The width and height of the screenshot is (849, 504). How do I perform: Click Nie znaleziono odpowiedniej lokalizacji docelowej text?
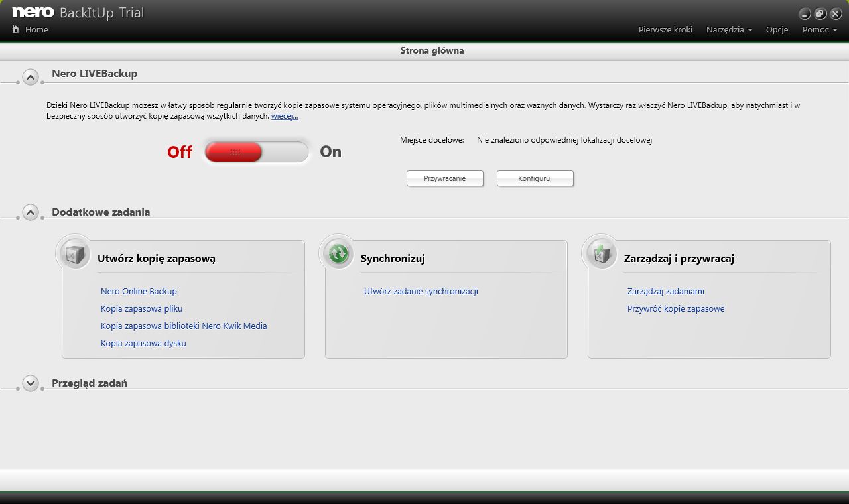pyautogui.click(x=564, y=140)
